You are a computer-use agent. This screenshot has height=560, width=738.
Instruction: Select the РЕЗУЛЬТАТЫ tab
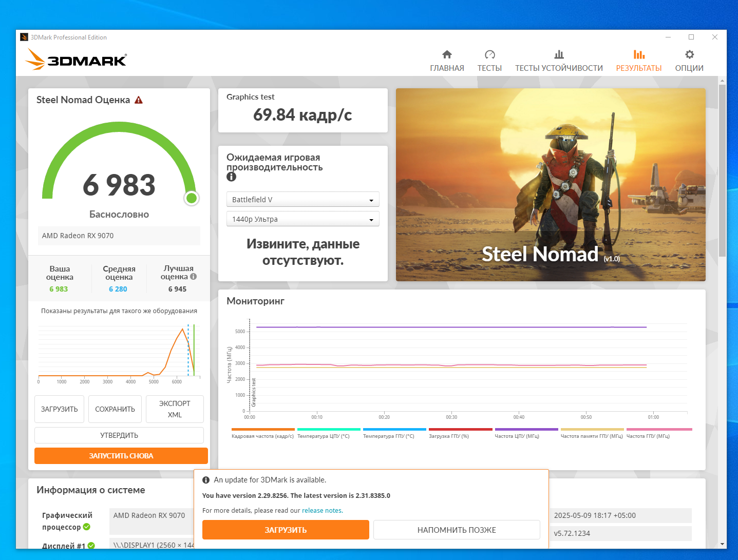(639, 61)
